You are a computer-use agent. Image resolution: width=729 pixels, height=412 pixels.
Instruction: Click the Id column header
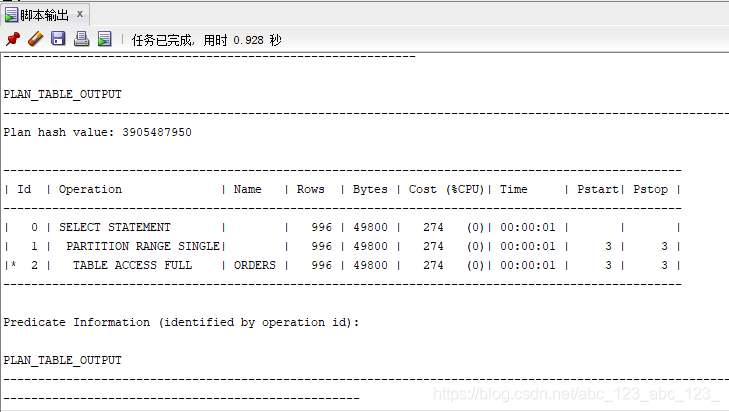click(24, 189)
